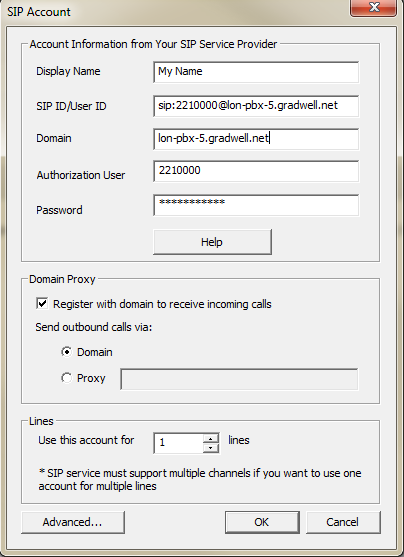Image resolution: width=404 pixels, height=557 pixels.
Task: Click the Display Name text field
Action: (x=256, y=72)
